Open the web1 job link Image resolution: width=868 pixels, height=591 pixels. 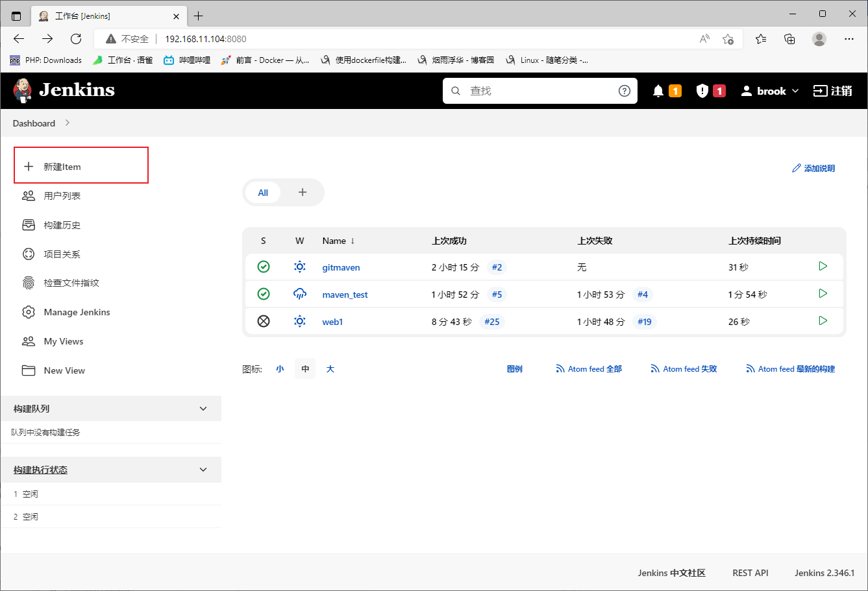pyautogui.click(x=332, y=322)
